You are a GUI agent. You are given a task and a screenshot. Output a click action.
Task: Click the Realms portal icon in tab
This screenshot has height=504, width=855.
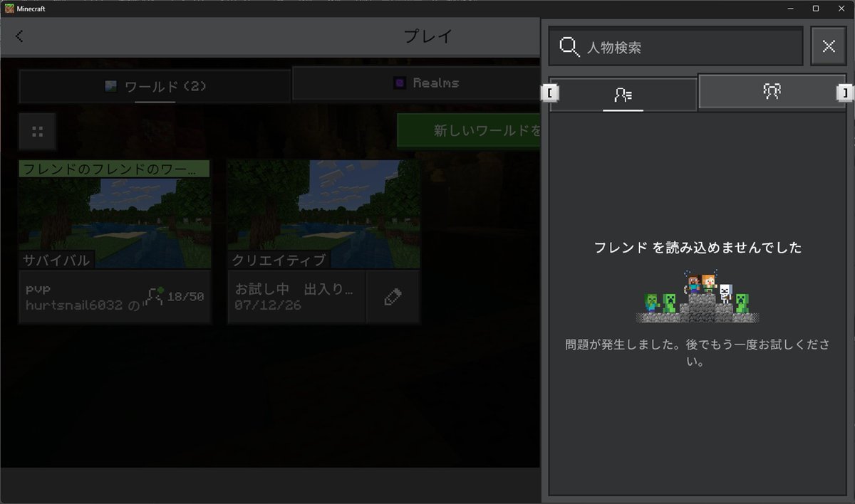(400, 83)
